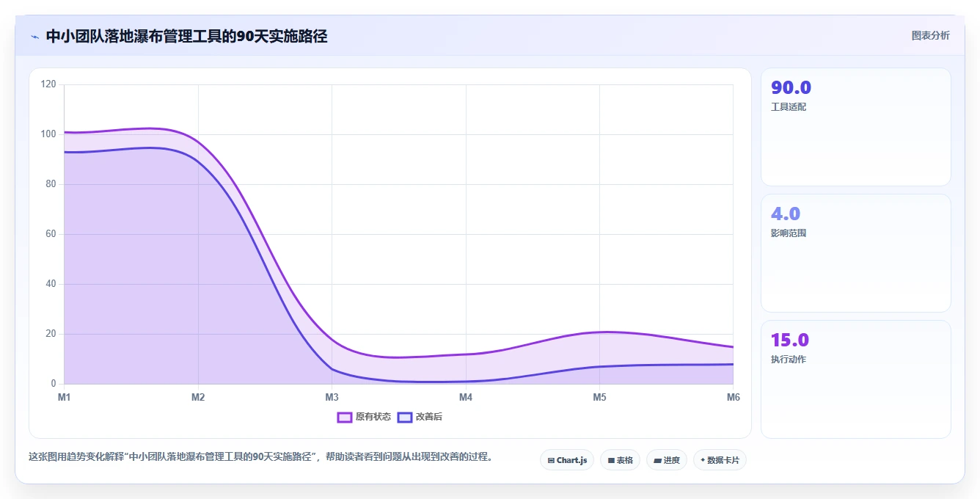This screenshot has width=980, height=499.
Task: Click the M1 x-axis label
Action: [64, 397]
